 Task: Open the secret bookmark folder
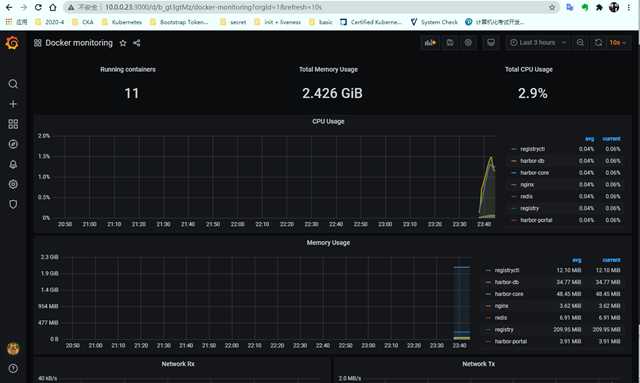[x=233, y=22]
